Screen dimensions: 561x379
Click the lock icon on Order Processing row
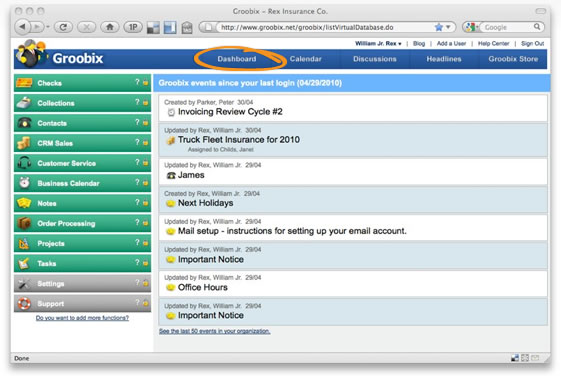[145, 223]
